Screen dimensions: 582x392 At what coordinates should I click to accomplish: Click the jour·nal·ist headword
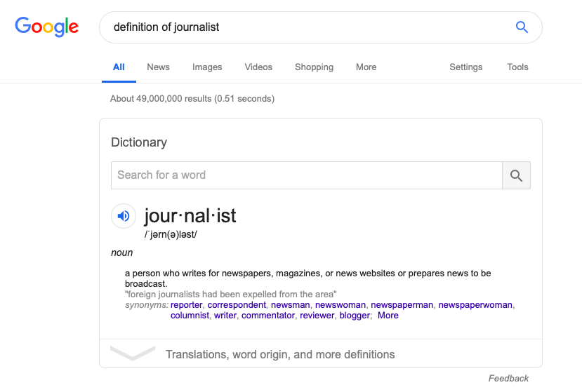(190, 216)
